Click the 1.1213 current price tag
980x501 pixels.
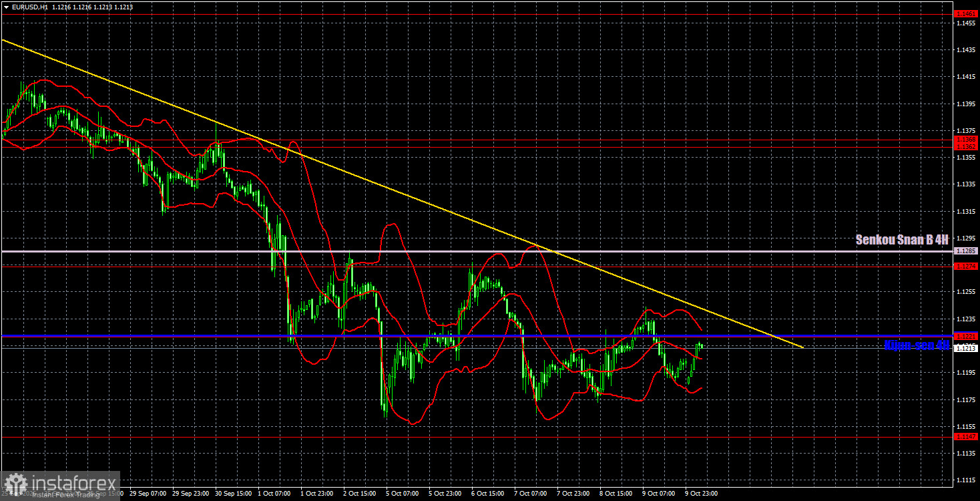[x=966, y=348]
